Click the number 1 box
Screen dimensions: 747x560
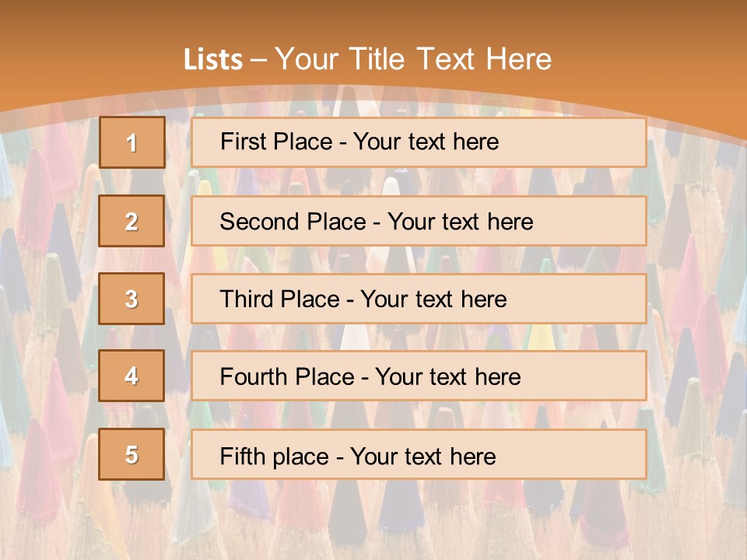pyautogui.click(x=132, y=142)
